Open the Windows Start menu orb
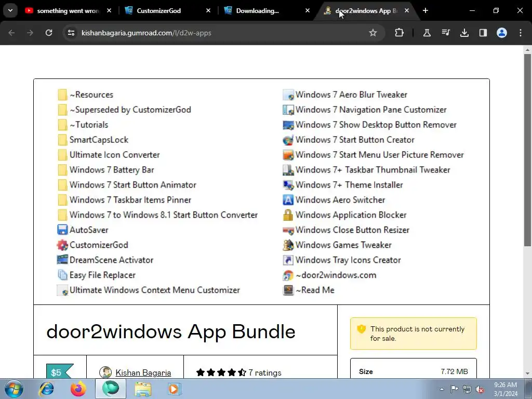Viewport: 532px width, 399px height. tap(14, 389)
